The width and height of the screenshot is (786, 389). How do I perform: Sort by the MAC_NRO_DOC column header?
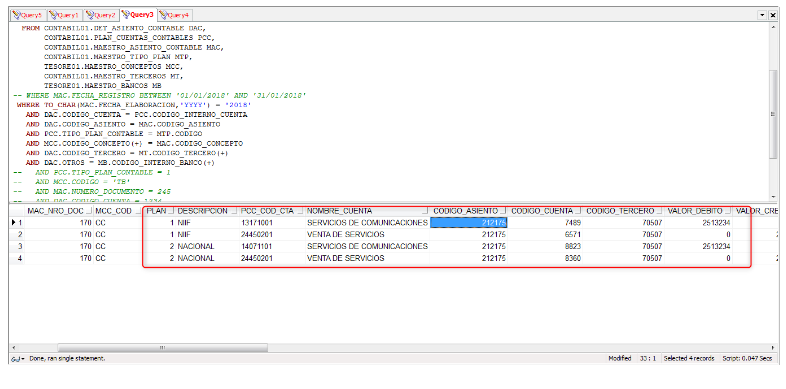(59, 211)
